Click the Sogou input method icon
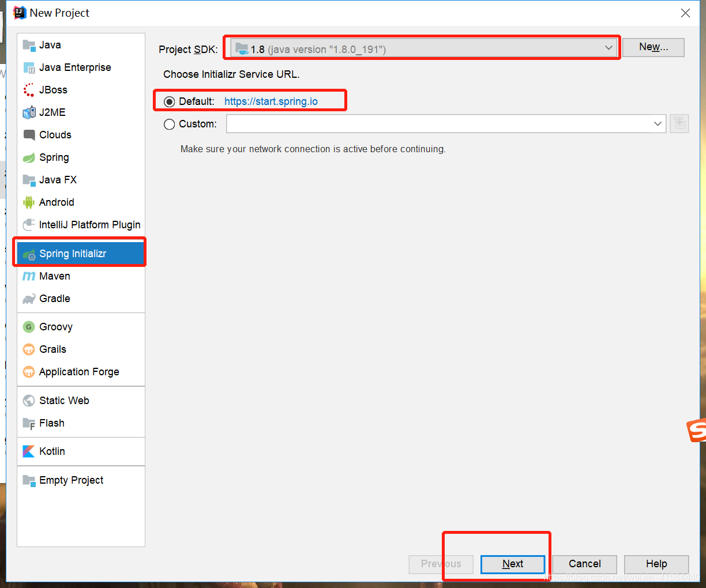Screen dimensions: 706x588 [x=697, y=430]
